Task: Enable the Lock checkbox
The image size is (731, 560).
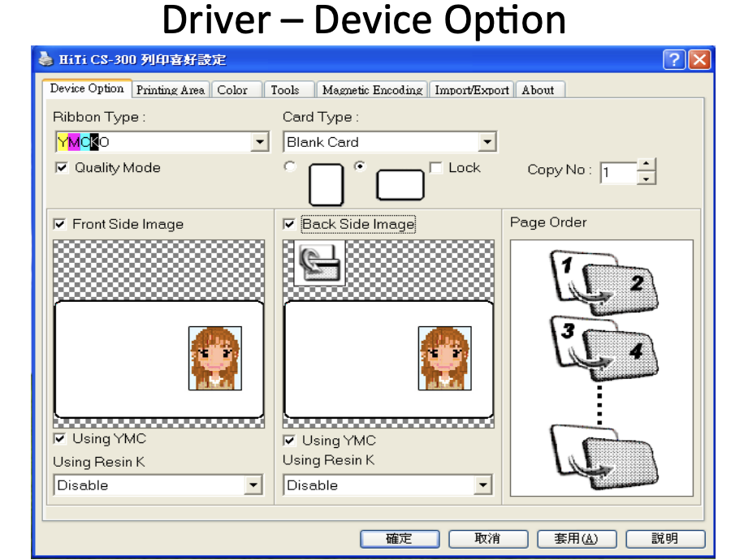Action: pos(436,168)
